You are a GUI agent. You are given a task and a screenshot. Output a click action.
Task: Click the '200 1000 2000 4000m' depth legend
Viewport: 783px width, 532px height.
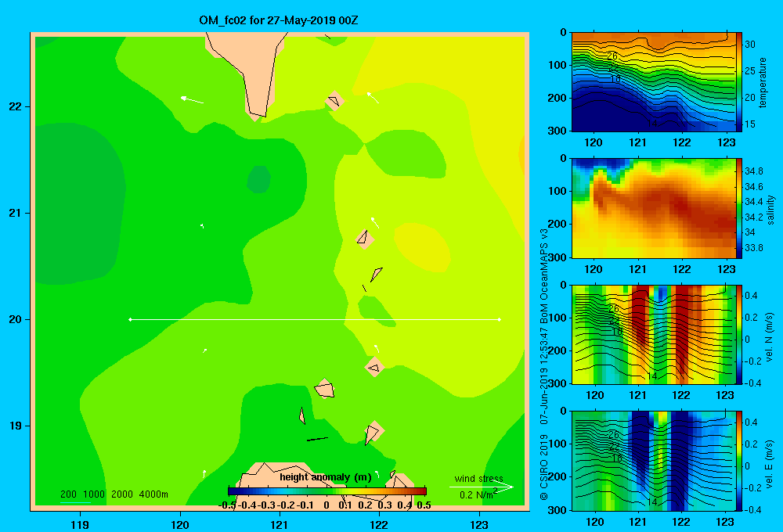pyautogui.click(x=114, y=494)
